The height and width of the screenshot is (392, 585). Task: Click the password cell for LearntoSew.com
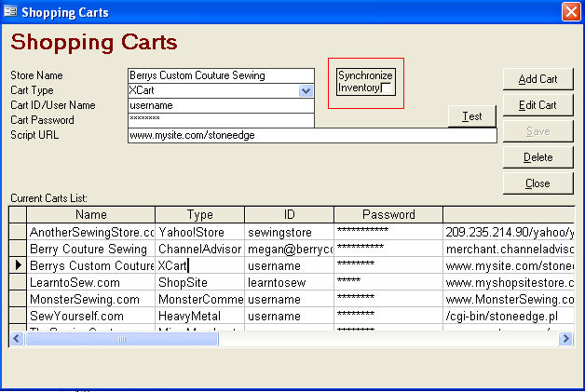[x=388, y=282]
